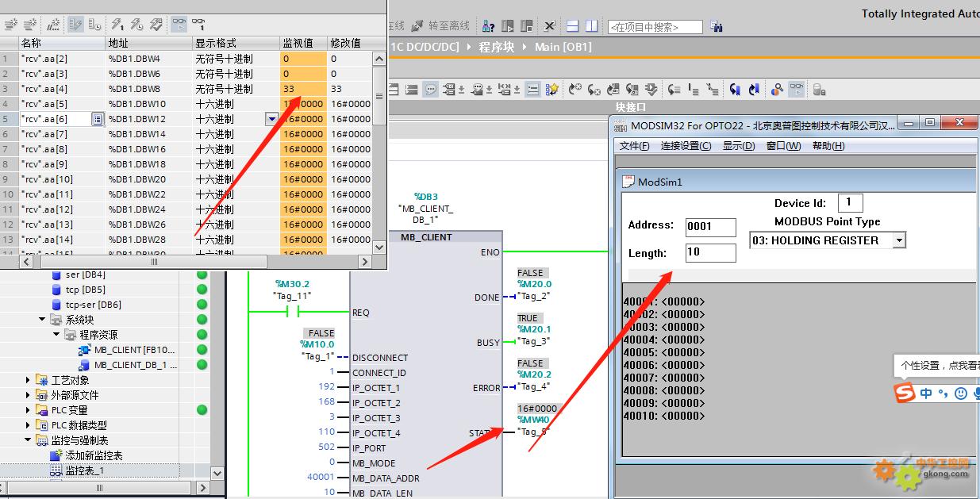The image size is (980, 499).
Task: Toggle monitoring glasses icon in OB1 editor toolbar
Action: click(797, 89)
